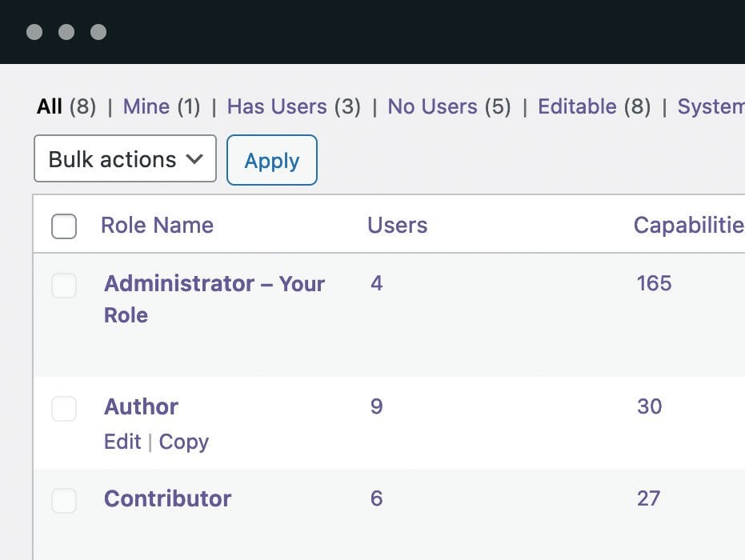Screen dimensions: 745x560
Task: Sort table by Role Name column
Action: [157, 225]
